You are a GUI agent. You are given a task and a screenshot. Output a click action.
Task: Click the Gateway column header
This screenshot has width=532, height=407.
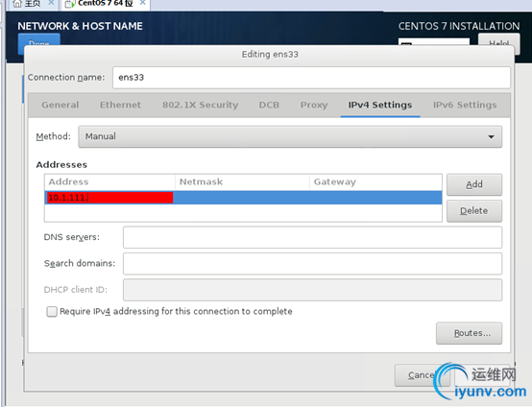coord(375,181)
